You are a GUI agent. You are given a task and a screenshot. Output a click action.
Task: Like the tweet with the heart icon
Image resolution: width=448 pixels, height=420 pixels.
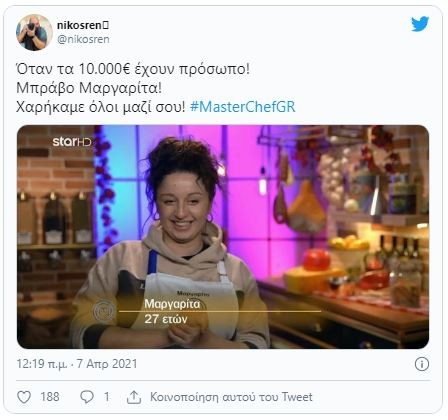[24, 397]
